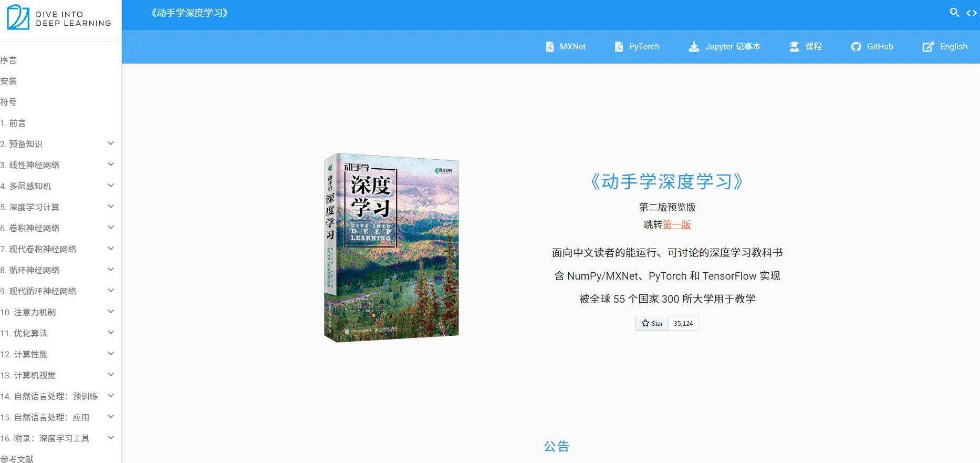Go to chapter 13. 计算机视觉 text

[x=28, y=375]
